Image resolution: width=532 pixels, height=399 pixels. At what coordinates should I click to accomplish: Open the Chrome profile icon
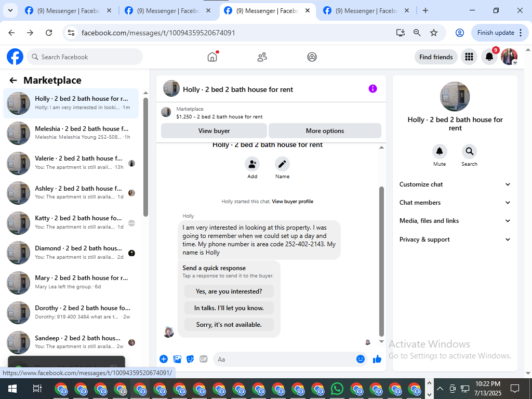[x=459, y=33]
